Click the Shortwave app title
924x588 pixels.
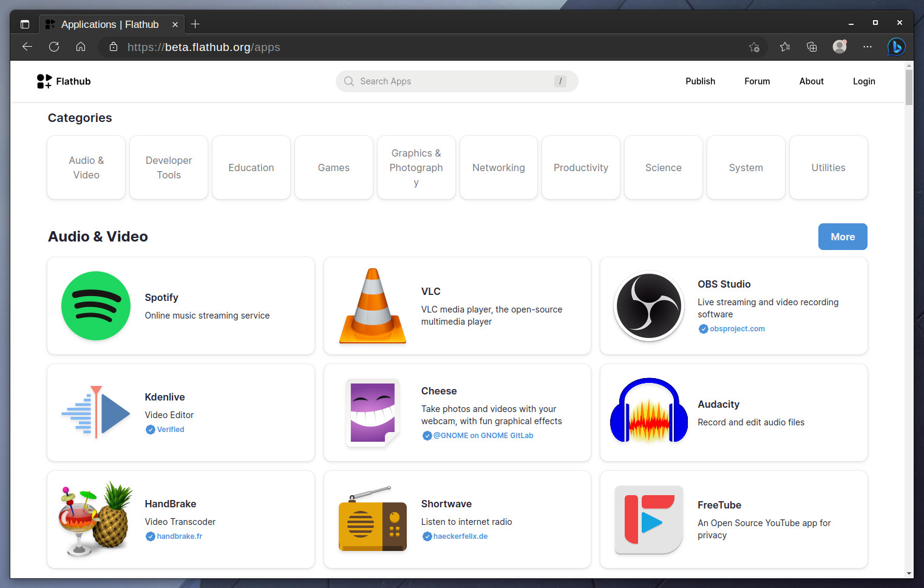(x=446, y=504)
